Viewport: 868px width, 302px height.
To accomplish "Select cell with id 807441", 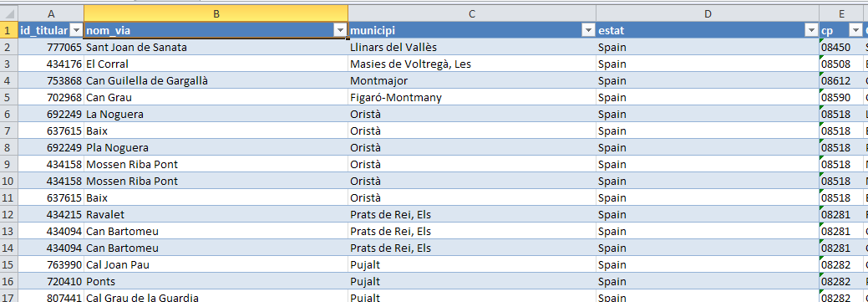I will 51,296.
